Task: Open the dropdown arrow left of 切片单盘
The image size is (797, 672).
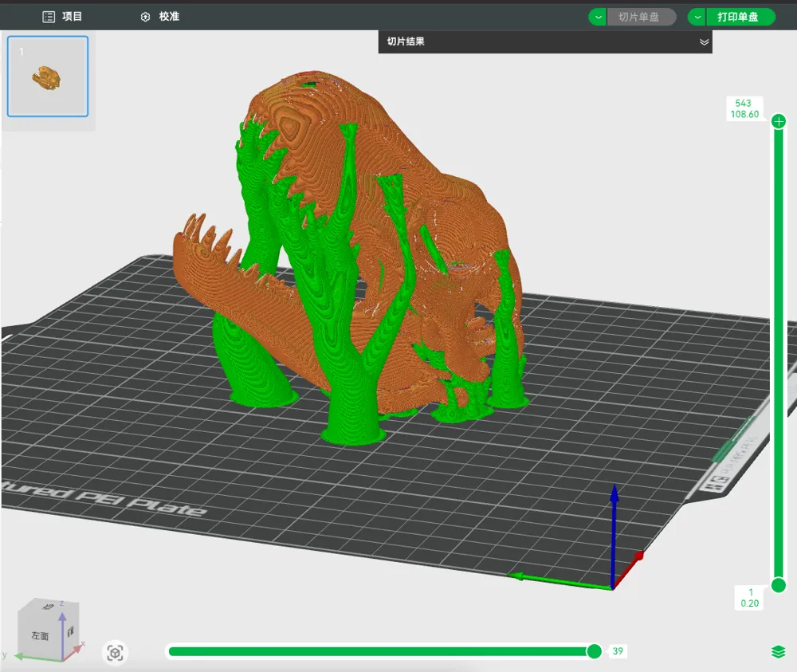Action: tap(598, 17)
